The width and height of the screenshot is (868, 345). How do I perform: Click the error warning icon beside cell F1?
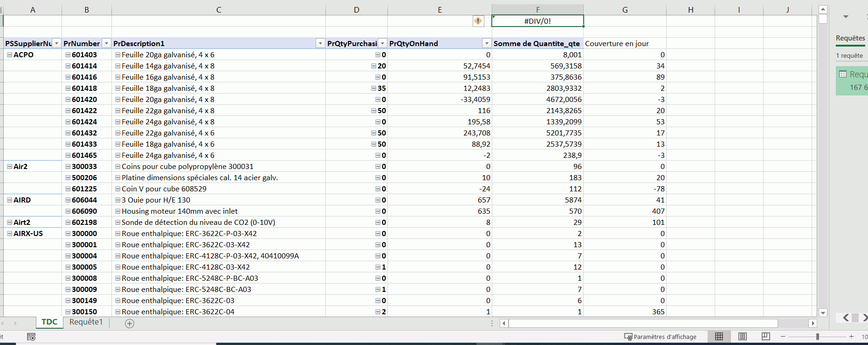click(478, 21)
